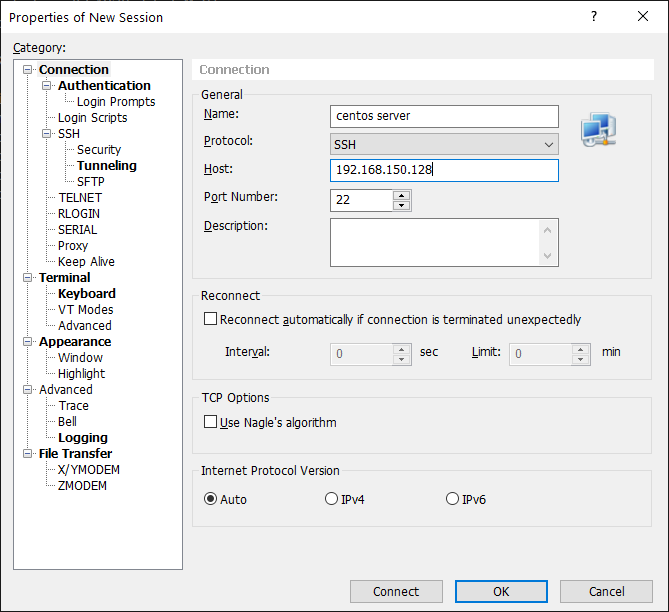The width and height of the screenshot is (669, 612).
Task: Select the File Transfer category
Action: click(x=76, y=453)
